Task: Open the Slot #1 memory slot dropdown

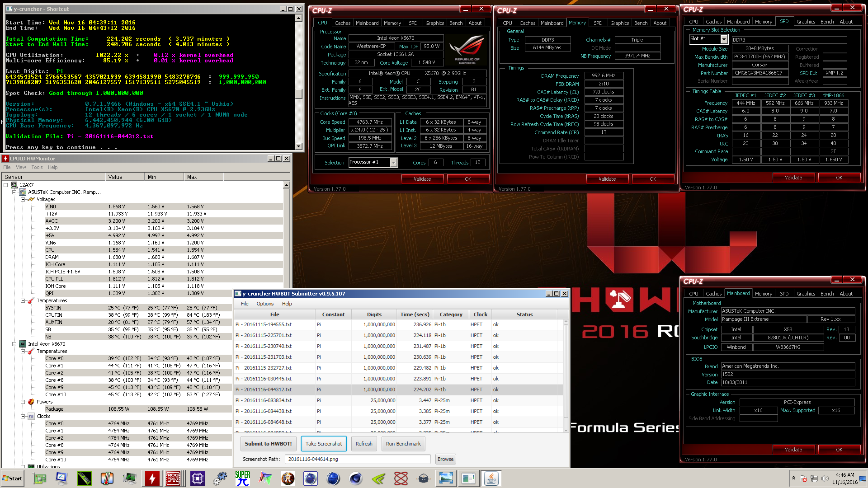Action: [724, 39]
